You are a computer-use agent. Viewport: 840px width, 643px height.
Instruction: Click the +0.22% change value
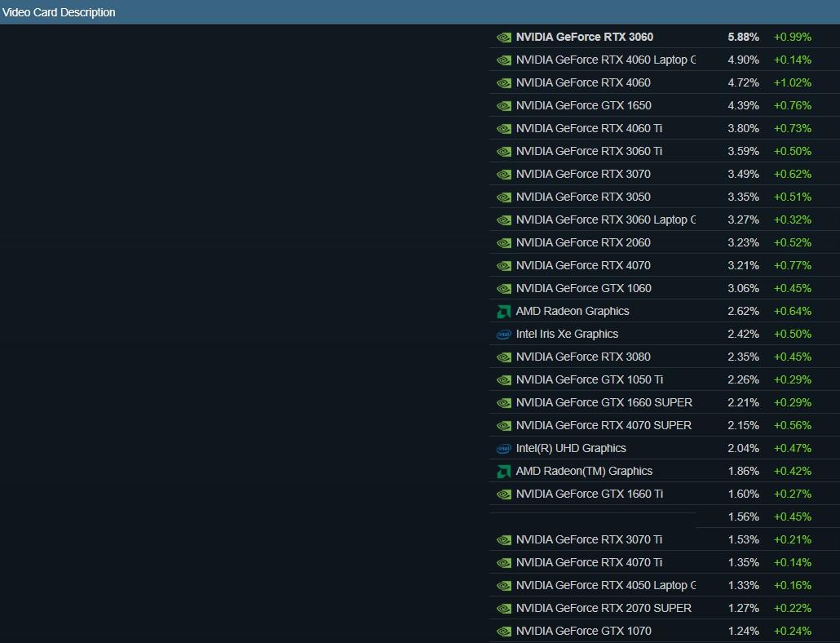coord(793,608)
